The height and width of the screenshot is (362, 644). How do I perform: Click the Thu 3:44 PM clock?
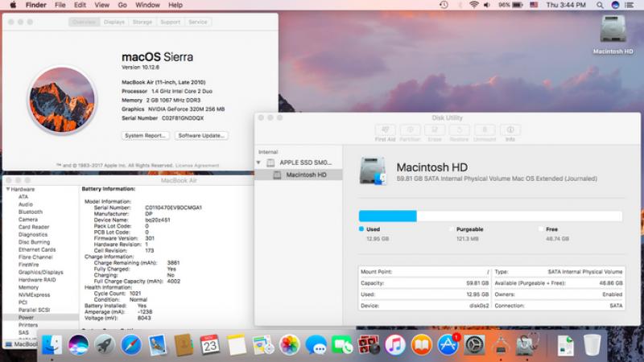pyautogui.click(x=566, y=5)
